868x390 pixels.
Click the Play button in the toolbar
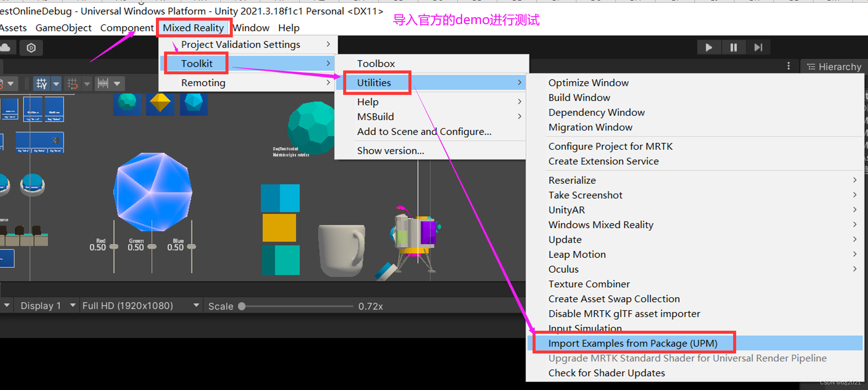tap(709, 47)
